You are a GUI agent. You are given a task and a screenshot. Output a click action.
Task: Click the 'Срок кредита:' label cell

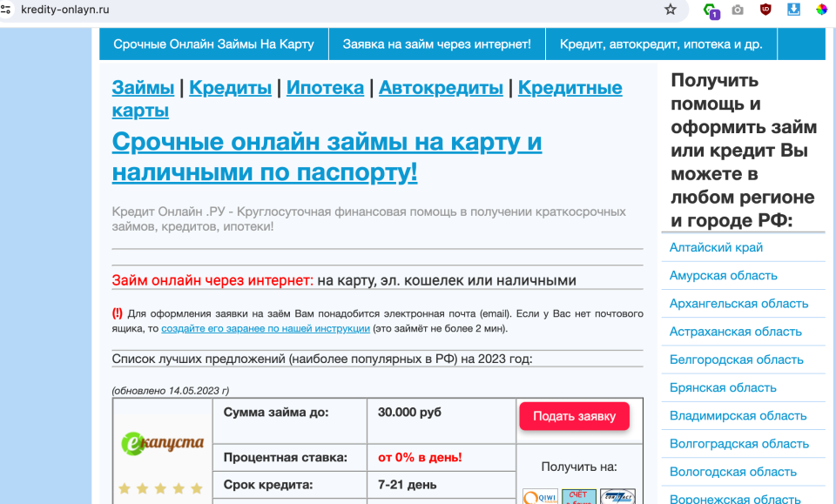click(290, 486)
